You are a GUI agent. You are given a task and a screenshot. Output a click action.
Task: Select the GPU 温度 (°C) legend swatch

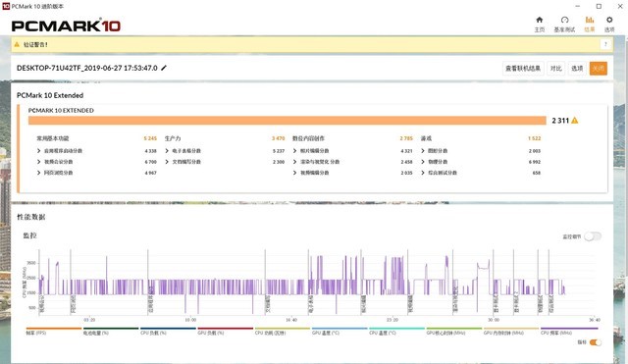[340, 329]
